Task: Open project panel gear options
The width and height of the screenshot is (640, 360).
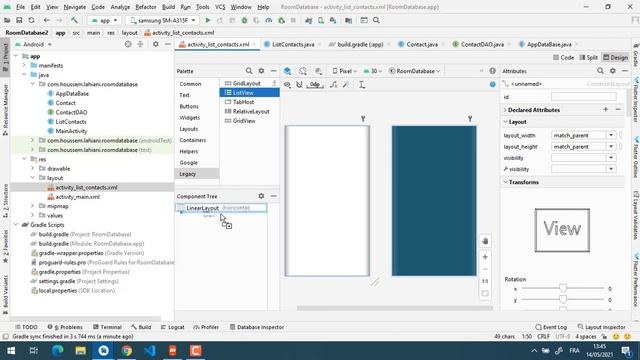Action: tap(156, 44)
